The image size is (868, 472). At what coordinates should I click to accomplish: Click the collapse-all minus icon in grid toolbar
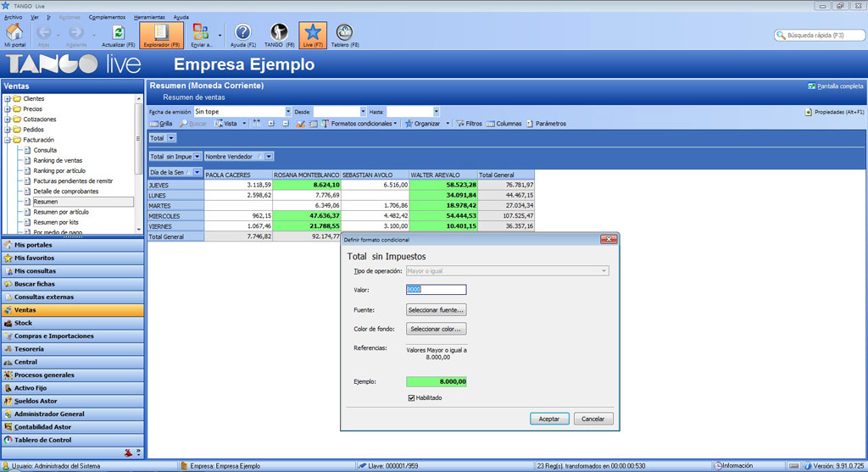[286, 124]
